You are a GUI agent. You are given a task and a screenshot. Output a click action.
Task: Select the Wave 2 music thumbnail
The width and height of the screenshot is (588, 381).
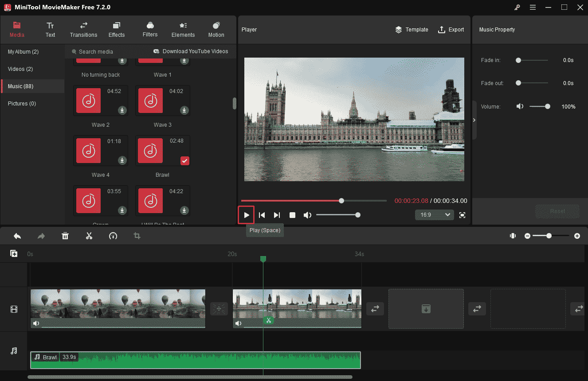[x=89, y=101]
